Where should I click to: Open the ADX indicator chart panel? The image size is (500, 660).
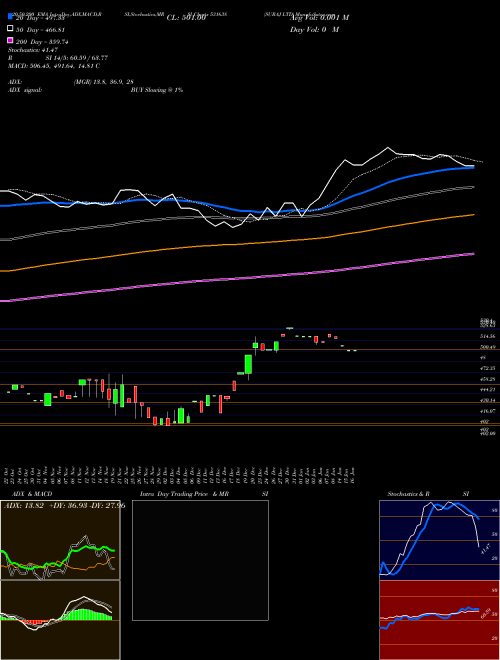coord(60,540)
